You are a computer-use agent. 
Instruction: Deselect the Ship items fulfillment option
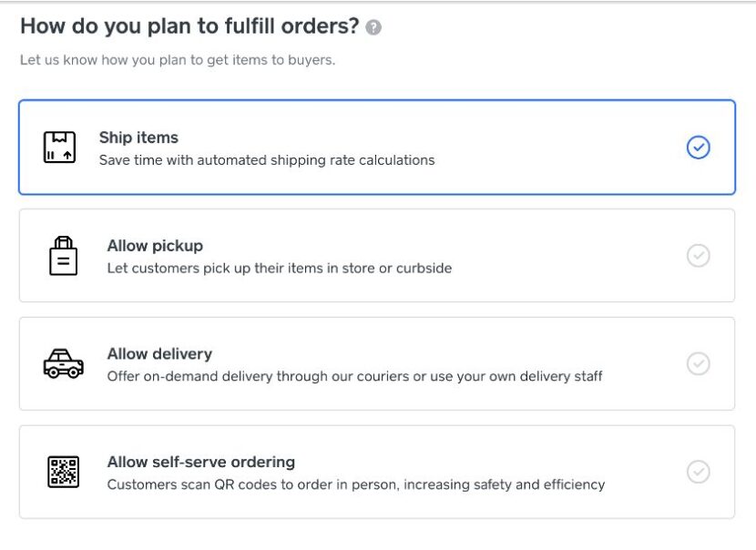(378, 147)
